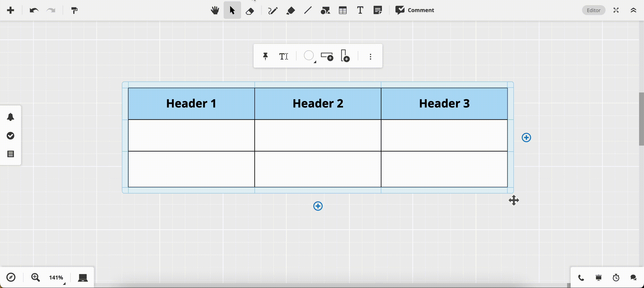Open the more options menu on the table toolbar

click(370, 56)
